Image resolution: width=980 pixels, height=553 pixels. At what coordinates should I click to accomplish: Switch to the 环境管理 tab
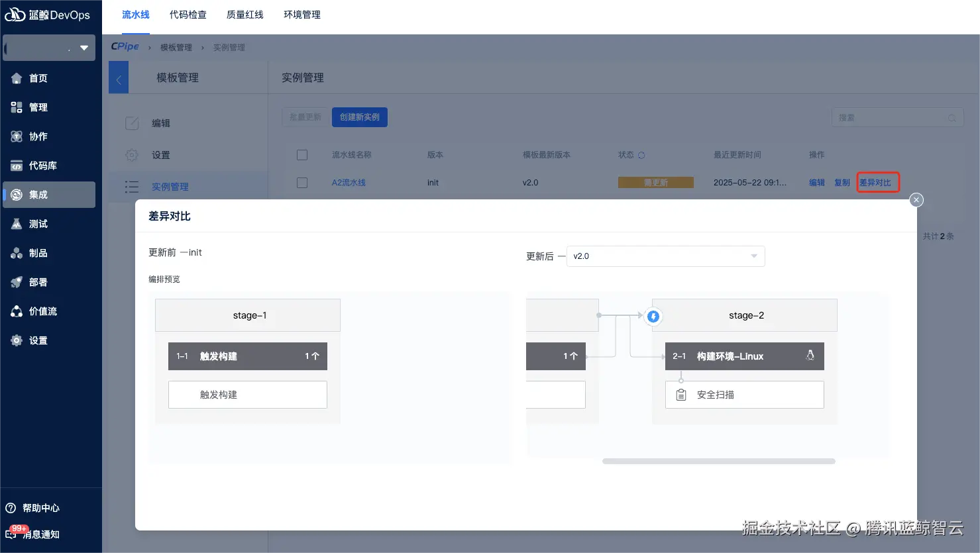[301, 14]
